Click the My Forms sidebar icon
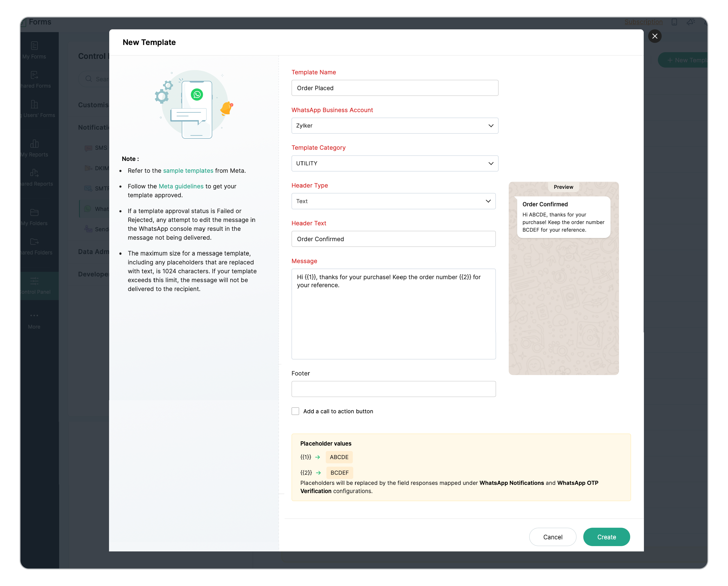Viewport: 728px width, 586px height. [34, 46]
